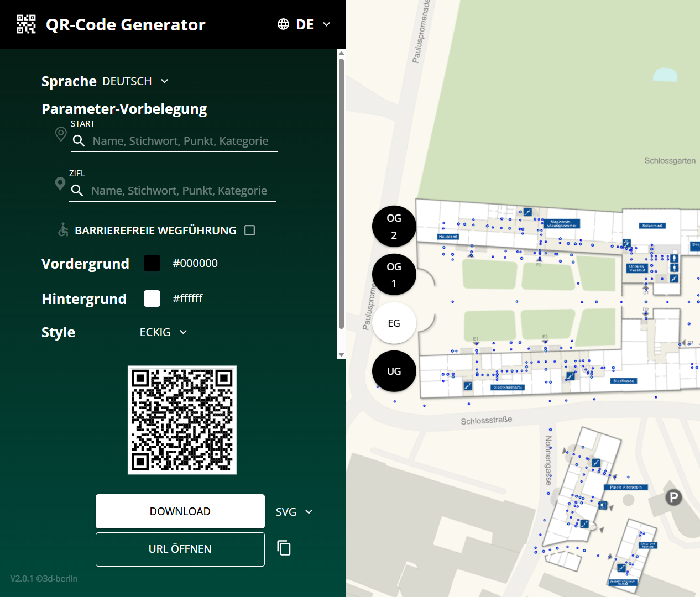Screen dimensions: 700x597
Task: Click the globe language icon in header
Action: [283, 24]
